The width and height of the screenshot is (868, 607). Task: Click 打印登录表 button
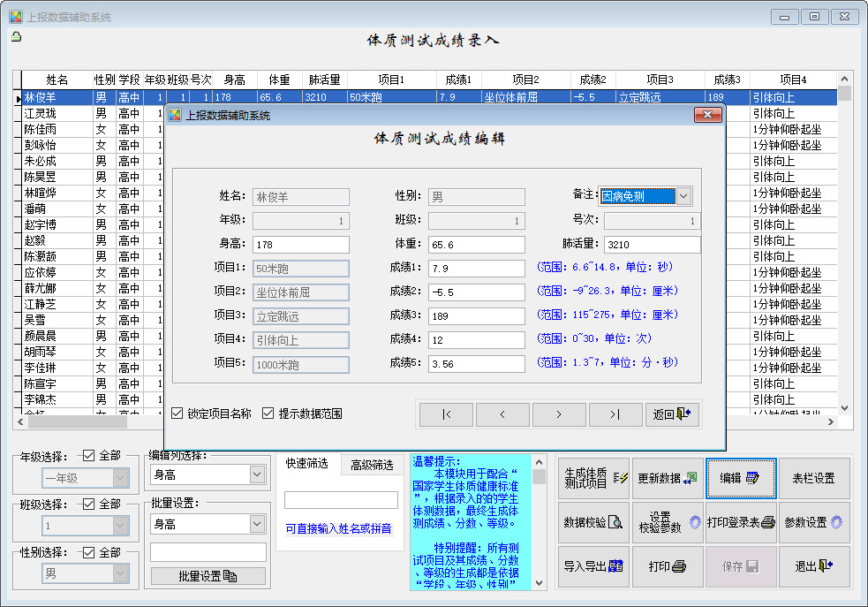[741, 522]
